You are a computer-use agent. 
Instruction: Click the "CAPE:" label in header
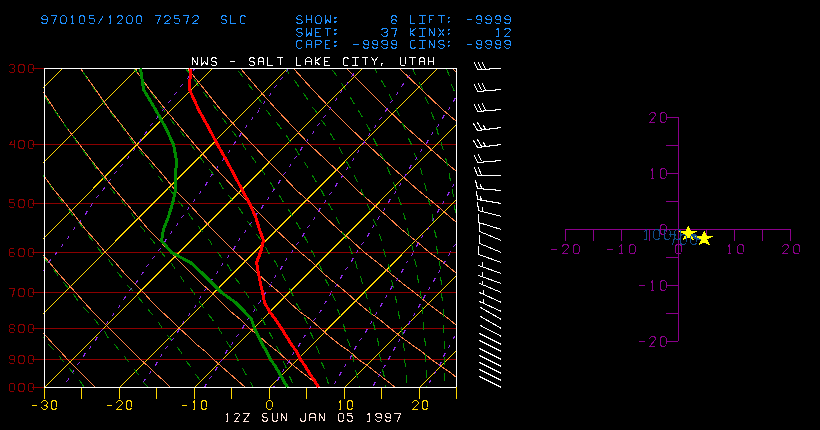(317, 44)
